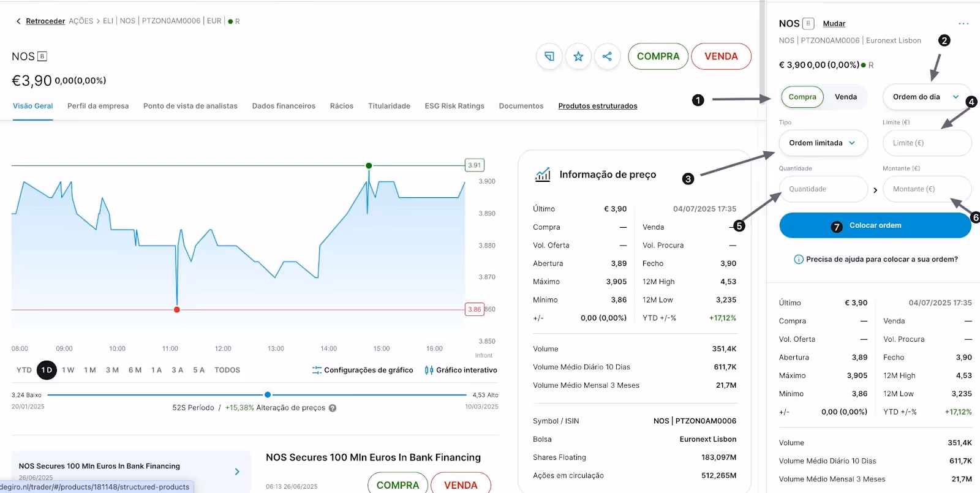Click the price alert icon button

[549, 56]
